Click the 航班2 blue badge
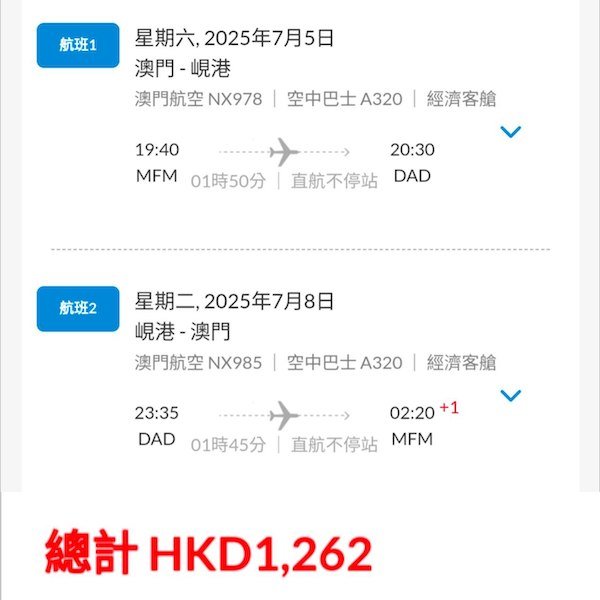 78,309
